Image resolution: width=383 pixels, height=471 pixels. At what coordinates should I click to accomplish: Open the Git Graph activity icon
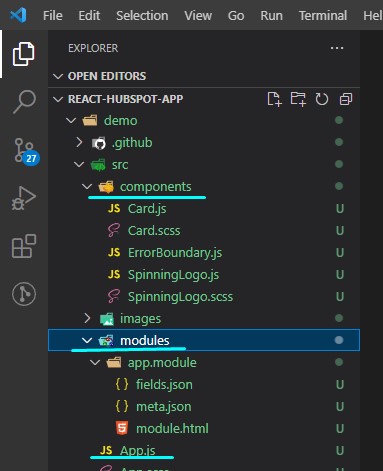(24, 294)
